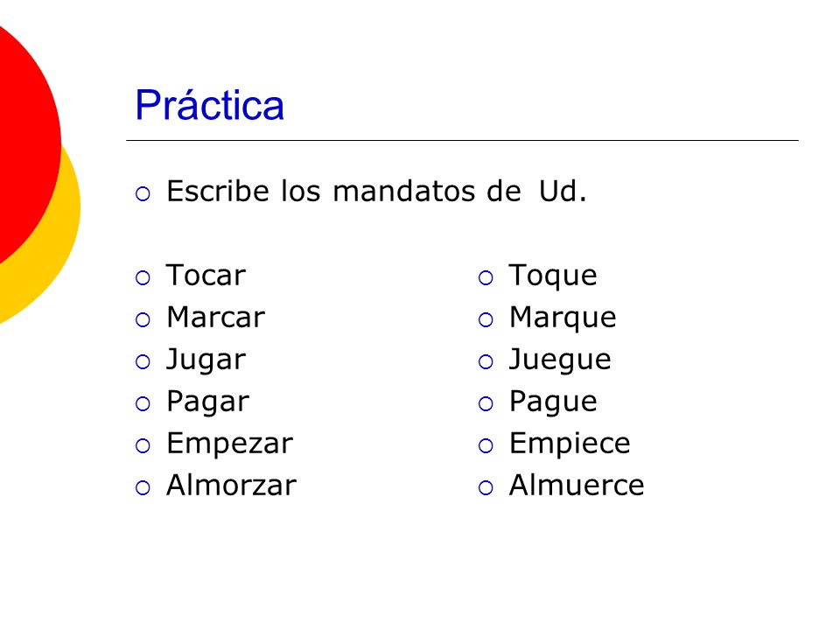
Task: Select the answer Marque
Action: (x=563, y=318)
